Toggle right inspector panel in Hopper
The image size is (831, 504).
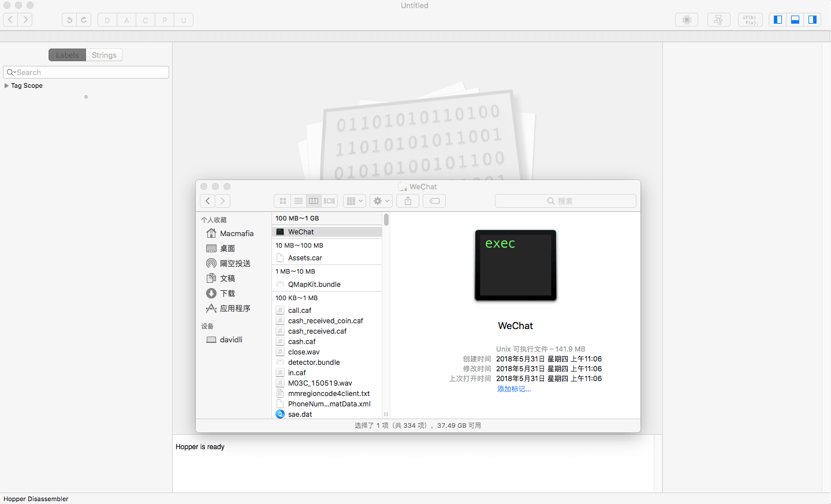click(x=812, y=20)
